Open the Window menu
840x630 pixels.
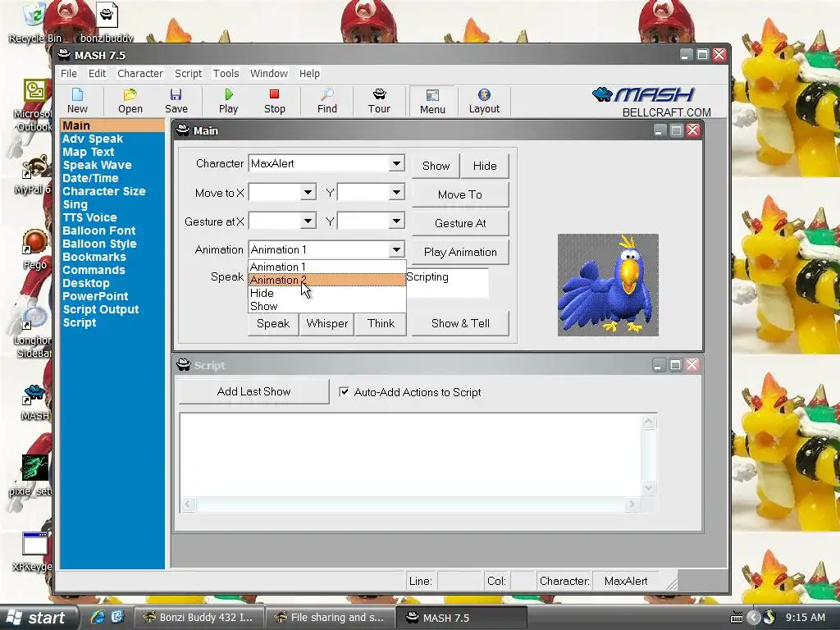point(269,73)
